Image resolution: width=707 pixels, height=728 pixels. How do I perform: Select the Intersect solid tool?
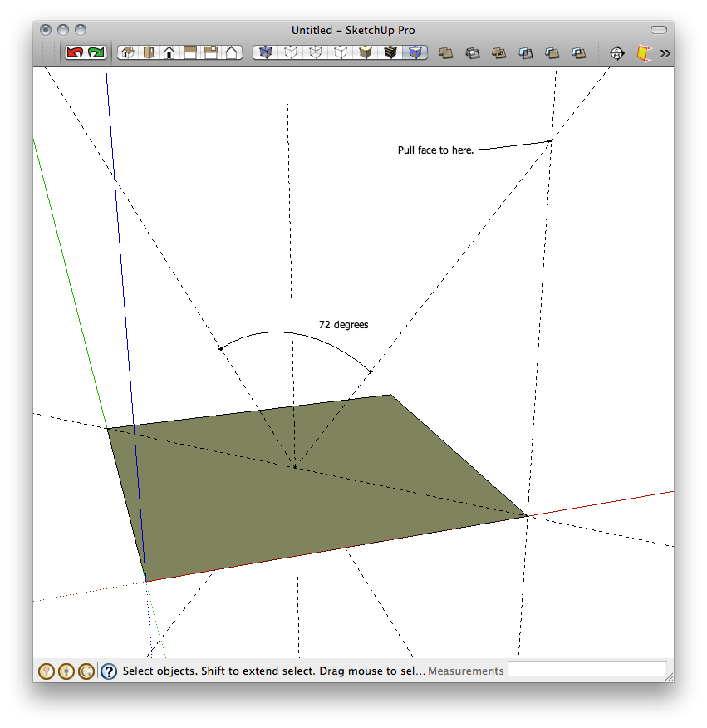point(473,53)
